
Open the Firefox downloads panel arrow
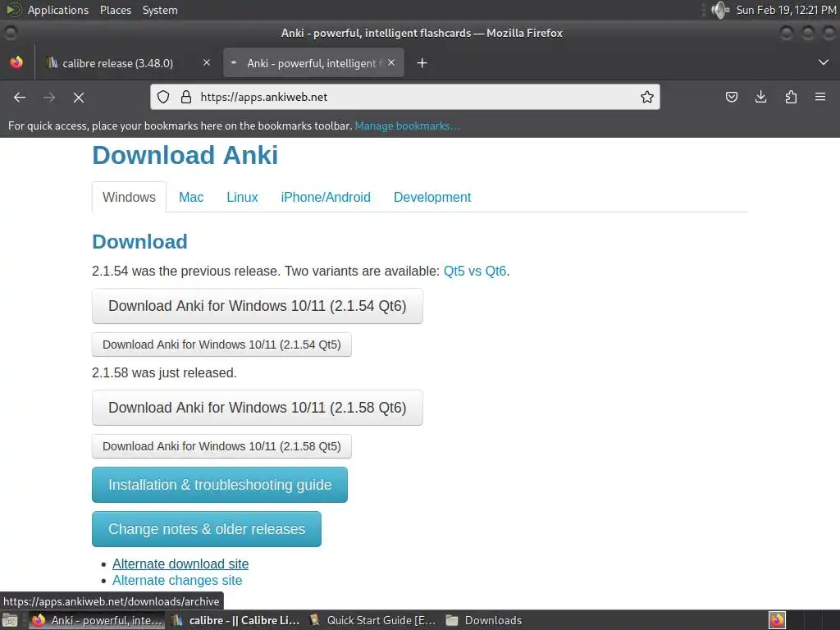point(760,97)
